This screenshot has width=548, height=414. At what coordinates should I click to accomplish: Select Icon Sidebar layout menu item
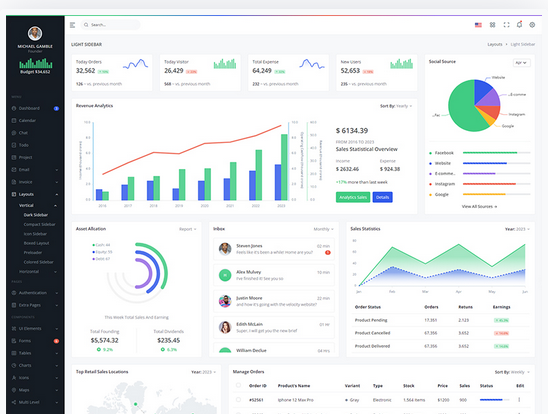click(x=35, y=234)
